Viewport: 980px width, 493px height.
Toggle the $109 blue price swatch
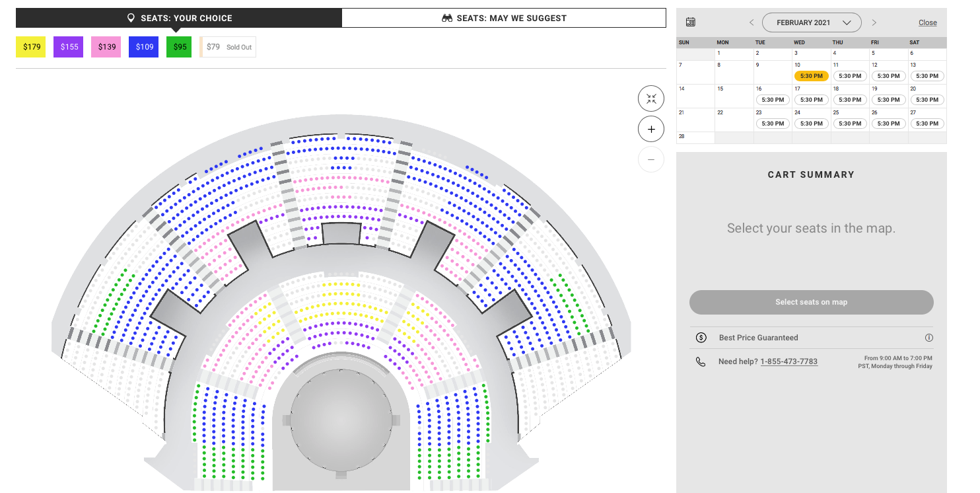pos(144,47)
